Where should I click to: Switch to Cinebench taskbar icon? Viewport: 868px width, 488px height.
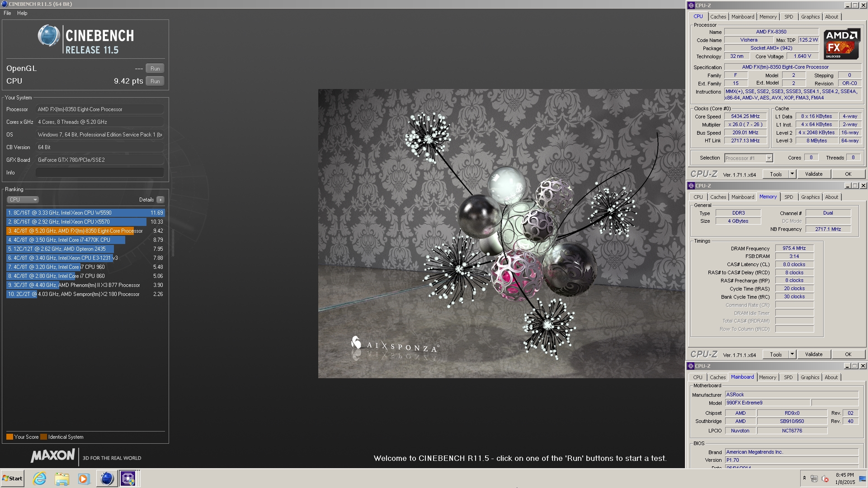pos(107,479)
